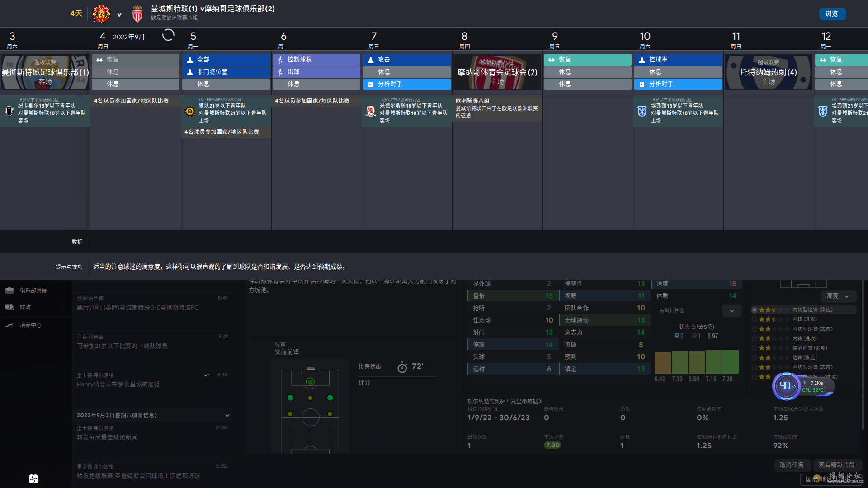Open the 능력치 변화 dropdown arrow
Screen dimensions: 868x488
731,311
